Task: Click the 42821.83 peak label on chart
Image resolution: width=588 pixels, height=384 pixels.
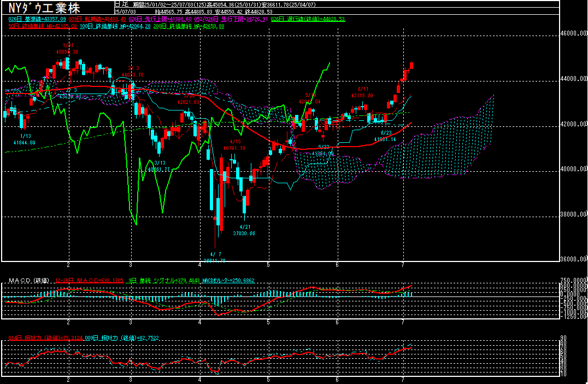Action: tap(188, 102)
